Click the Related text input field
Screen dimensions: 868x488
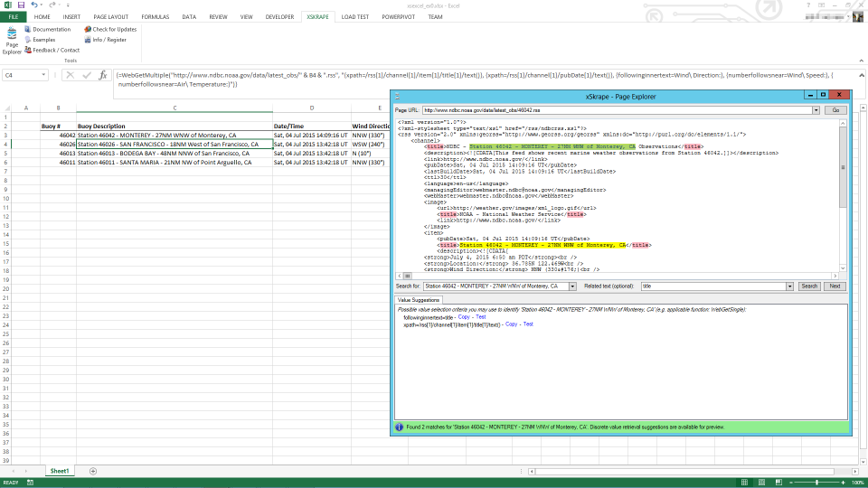pos(713,286)
